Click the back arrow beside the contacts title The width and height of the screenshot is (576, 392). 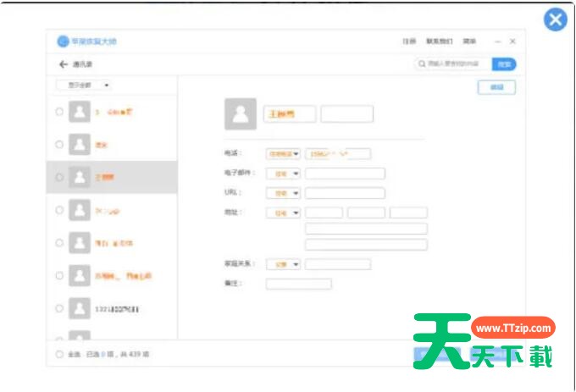click(64, 64)
